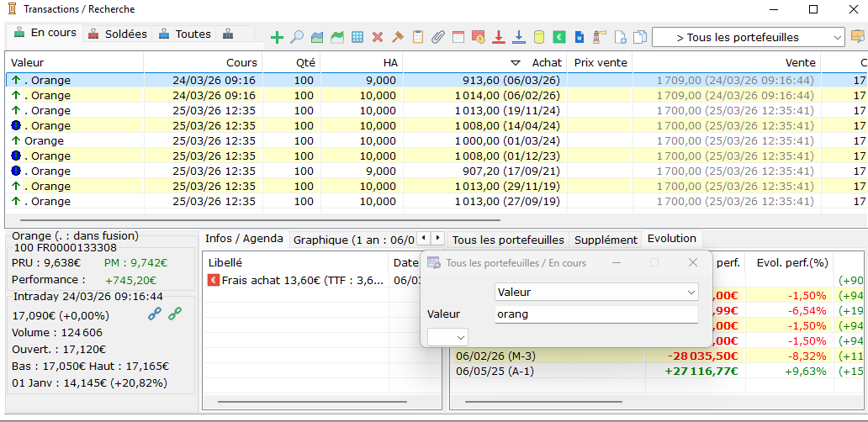Click the blue grid table icon
Image resolution: width=868 pixels, height=422 pixels.
pos(357,38)
